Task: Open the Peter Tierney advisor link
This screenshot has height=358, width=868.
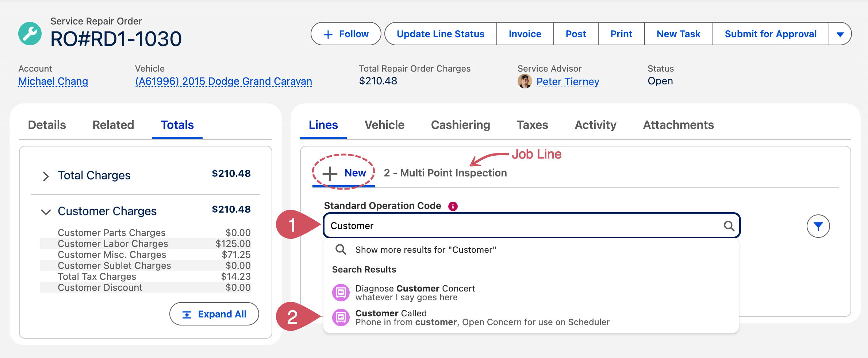Action: 568,81
